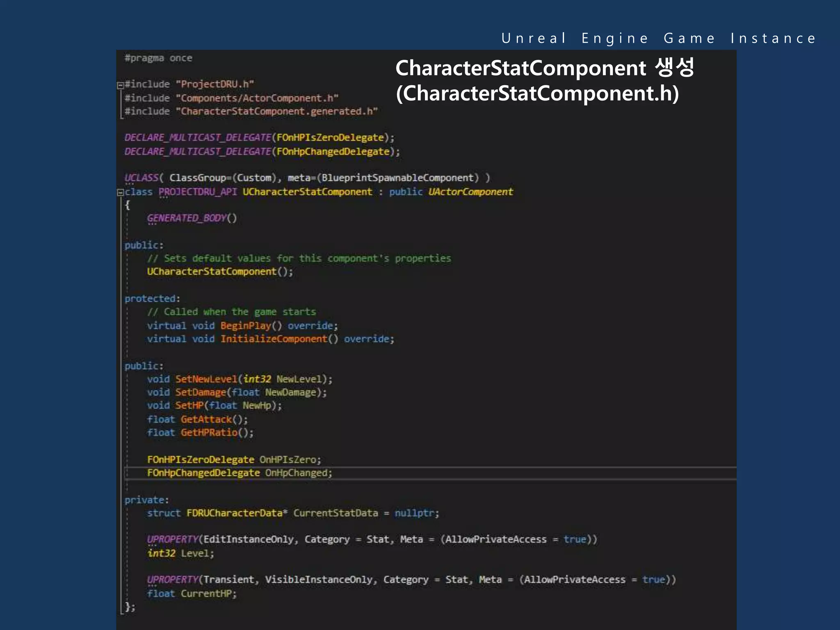Click VisibleInstanceOnly in the Transient UPROPERTY
This screenshot has width=840, height=630.
pyautogui.click(x=319, y=580)
